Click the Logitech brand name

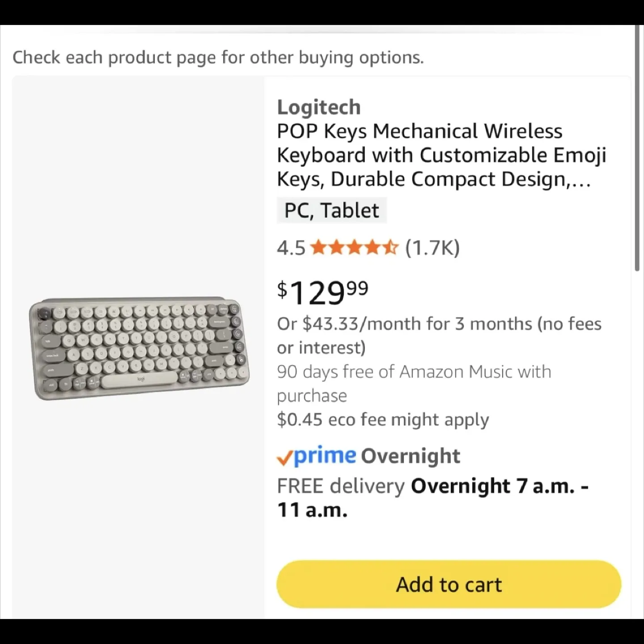click(319, 107)
